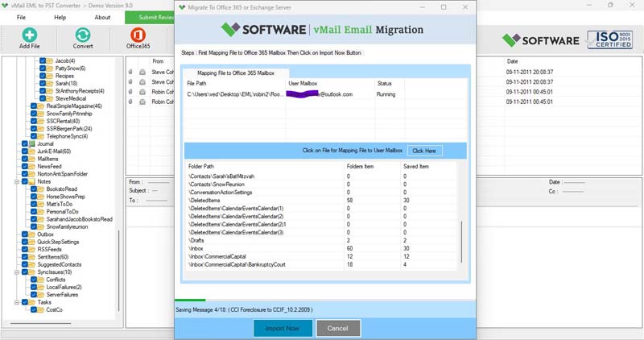Select the SarahandJacobBookstoRead tree item
The image size is (644, 340).
pyautogui.click(x=79, y=219)
